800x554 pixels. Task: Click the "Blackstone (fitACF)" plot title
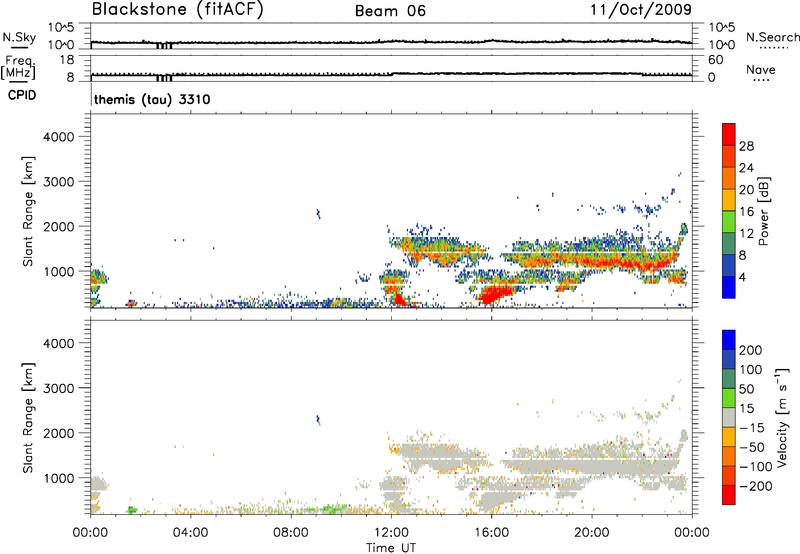click(178, 10)
